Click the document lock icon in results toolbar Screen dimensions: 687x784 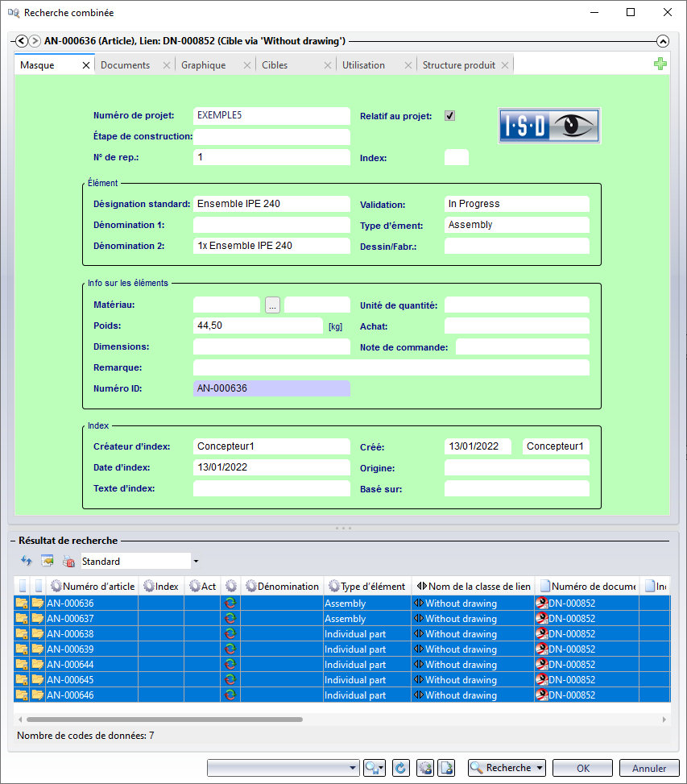point(68,561)
